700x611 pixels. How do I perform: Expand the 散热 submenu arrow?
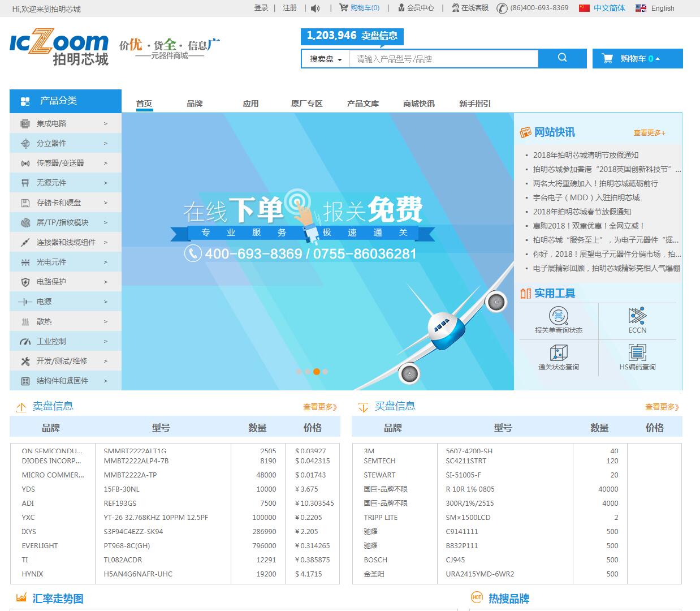[106, 321]
